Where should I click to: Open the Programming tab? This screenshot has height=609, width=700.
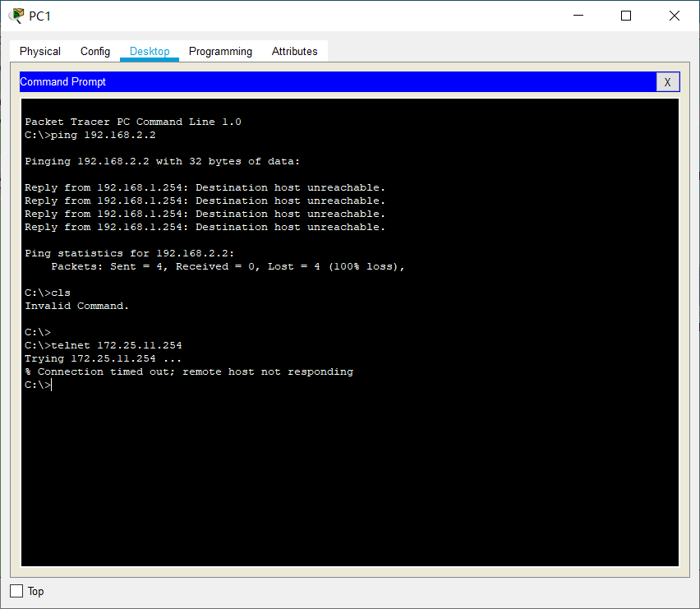pos(220,51)
